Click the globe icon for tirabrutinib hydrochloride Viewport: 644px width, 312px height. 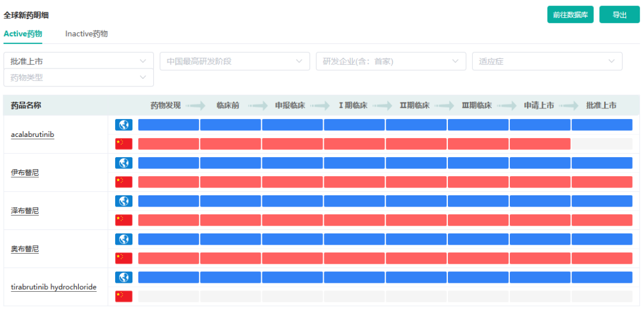click(123, 277)
